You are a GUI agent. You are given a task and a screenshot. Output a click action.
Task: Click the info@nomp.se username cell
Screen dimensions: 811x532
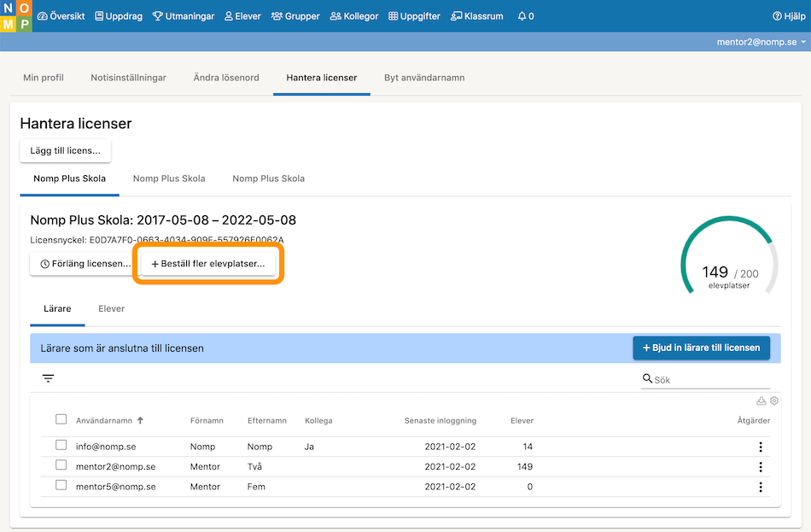106,447
